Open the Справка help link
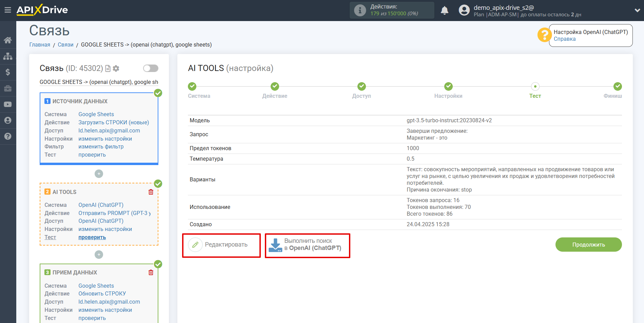 click(565, 39)
